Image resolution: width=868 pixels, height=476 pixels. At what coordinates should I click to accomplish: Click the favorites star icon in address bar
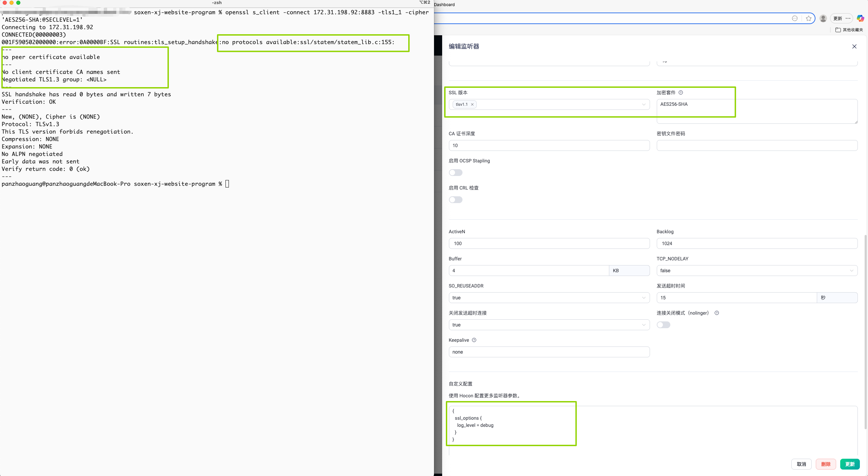pos(809,18)
